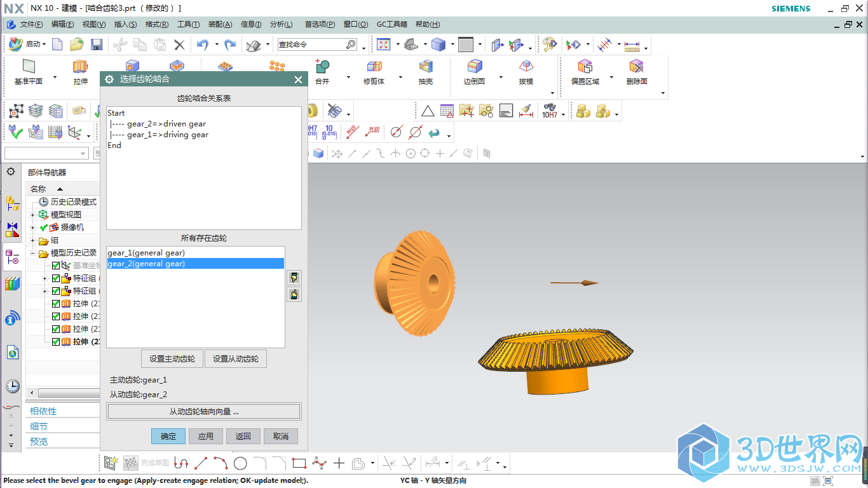Select the rectangle sketch tool
The image size is (868, 488).
(299, 463)
